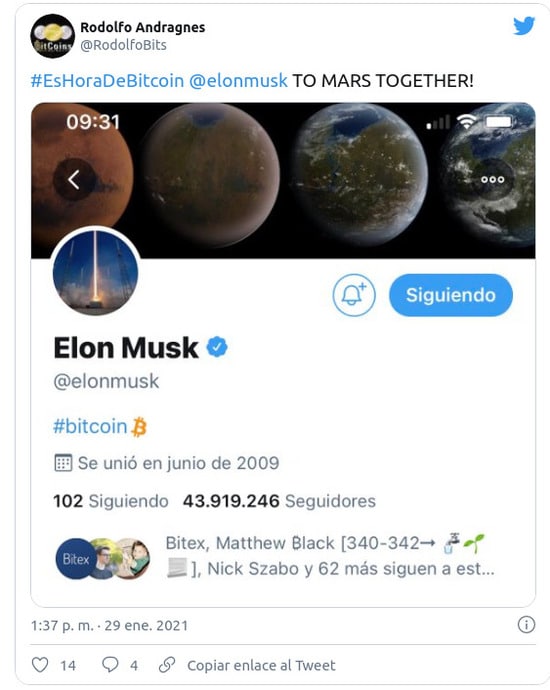Open the #EsHoraDeBitcoin hashtag

[x=107, y=81]
